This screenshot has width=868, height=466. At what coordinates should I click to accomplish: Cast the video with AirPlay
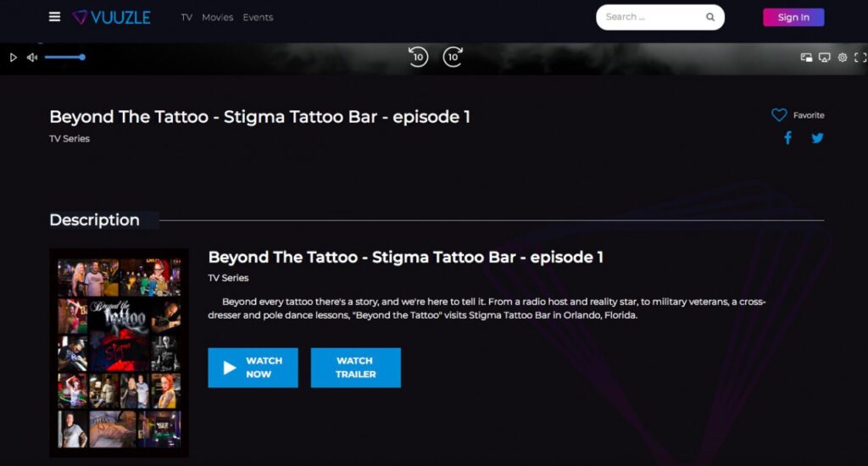coord(824,58)
